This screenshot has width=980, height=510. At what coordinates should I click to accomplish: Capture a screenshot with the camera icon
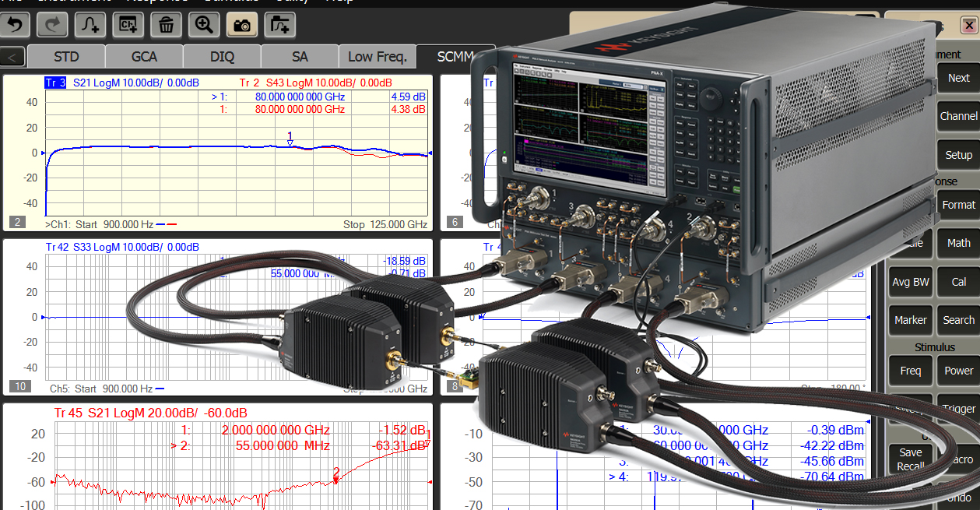[x=241, y=24]
